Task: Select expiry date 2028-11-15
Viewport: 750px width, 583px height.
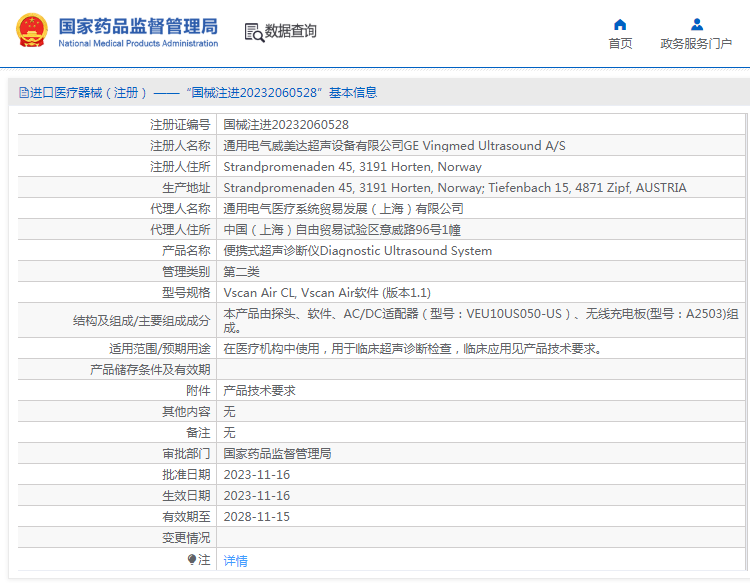Action: 257,517
